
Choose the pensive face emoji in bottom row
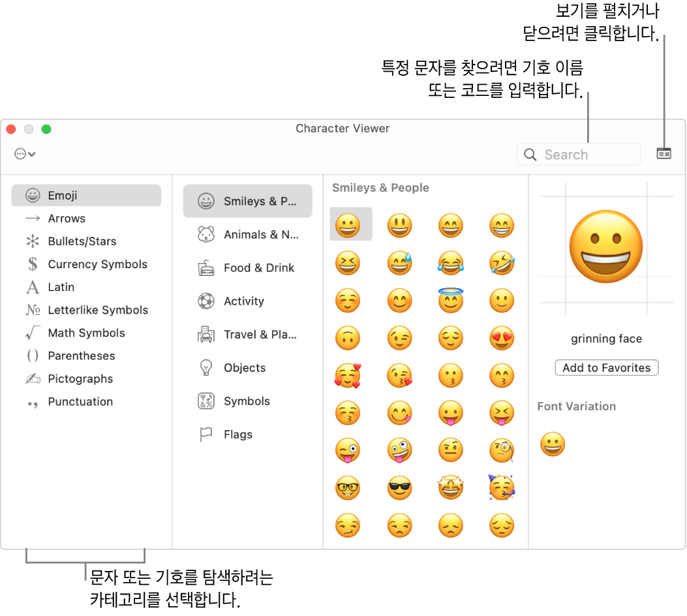[x=502, y=526]
